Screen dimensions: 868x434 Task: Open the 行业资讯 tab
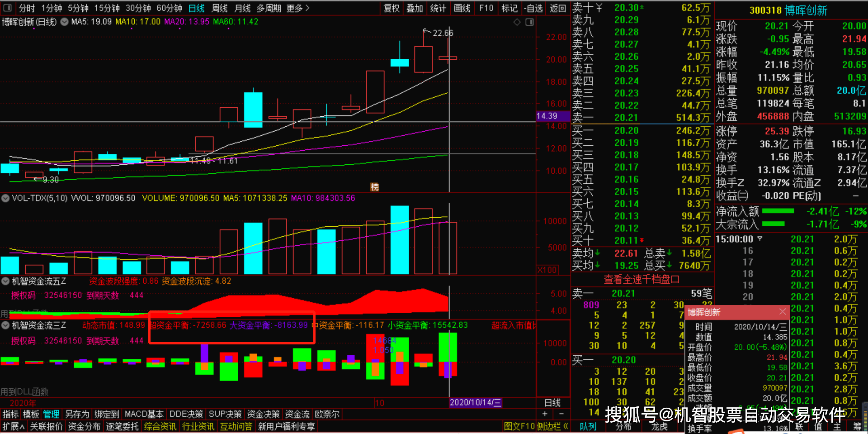(x=198, y=426)
